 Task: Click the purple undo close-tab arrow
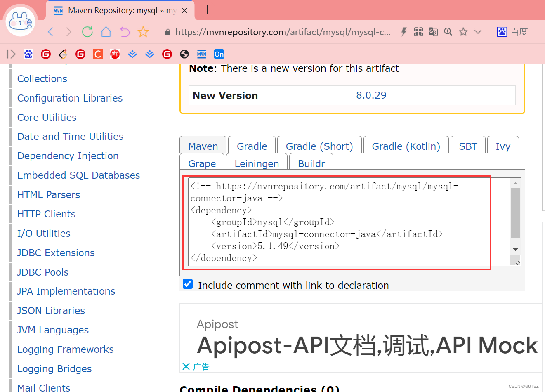pyautogui.click(x=125, y=32)
